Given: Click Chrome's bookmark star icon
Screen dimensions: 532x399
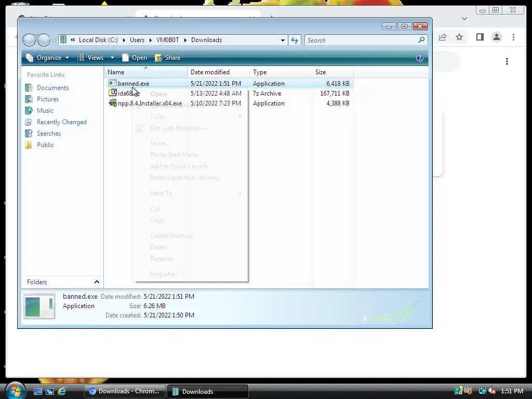Looking at the screenshot, I should pyautogui.click(x=459, y=37).
